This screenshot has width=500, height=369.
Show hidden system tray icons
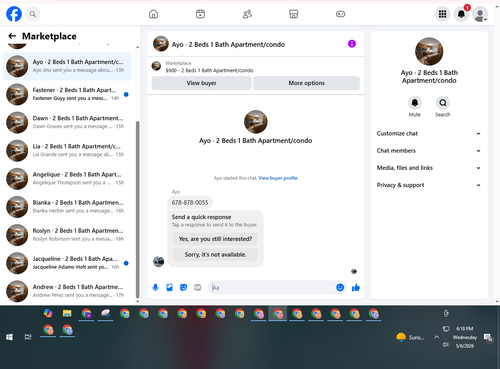click(436, 337)
